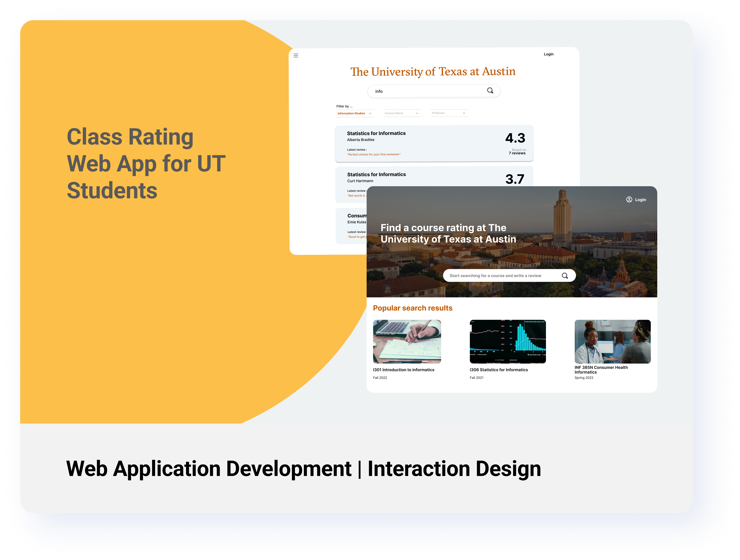This screenshot has width=740, height=560.
Task: Click '7 reviews' count text
Action: (517, 153)
